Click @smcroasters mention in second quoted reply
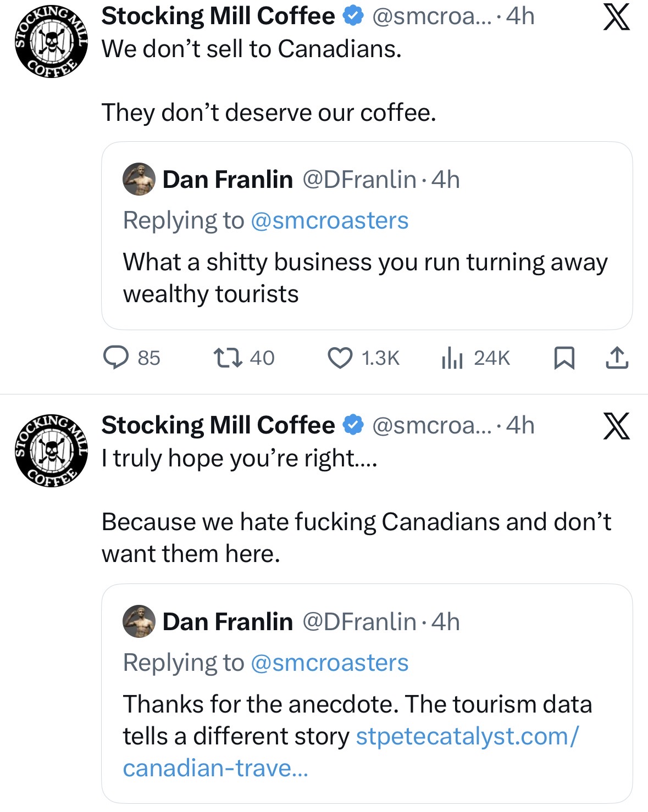648x812 pixels. (329, 663)
